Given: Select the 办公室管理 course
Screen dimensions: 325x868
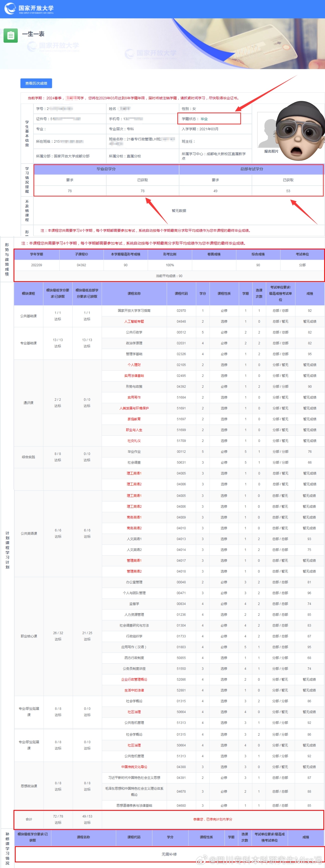Looking at the screenshot, I should click(x=134, y=582).
